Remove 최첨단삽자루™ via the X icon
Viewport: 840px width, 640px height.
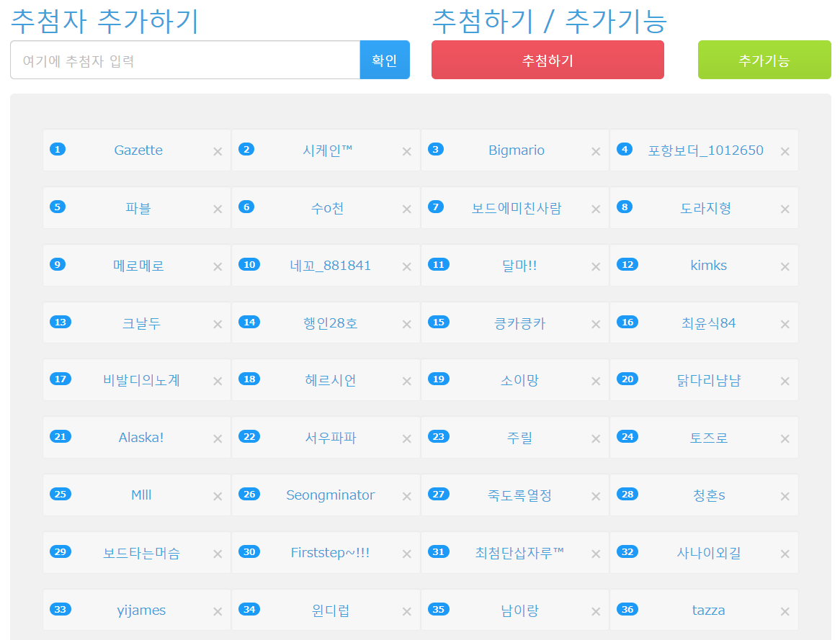pyautogui.click(x=596, y=554)
